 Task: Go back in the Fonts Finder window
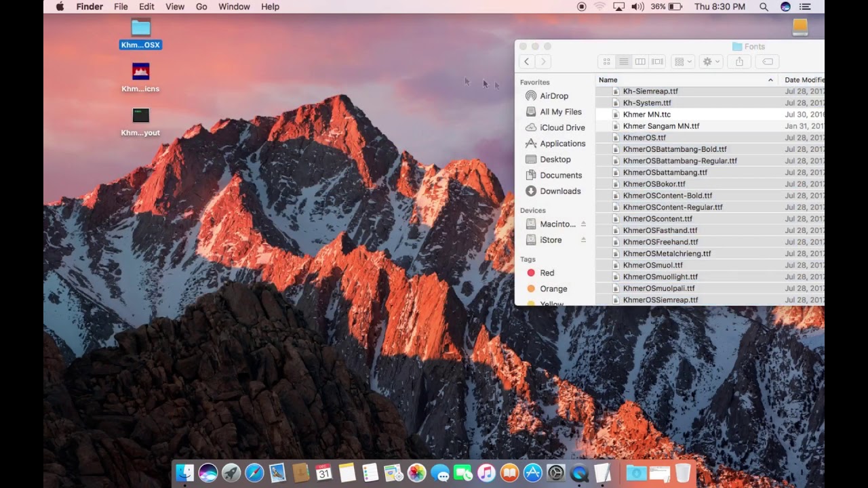pos(527,62)
